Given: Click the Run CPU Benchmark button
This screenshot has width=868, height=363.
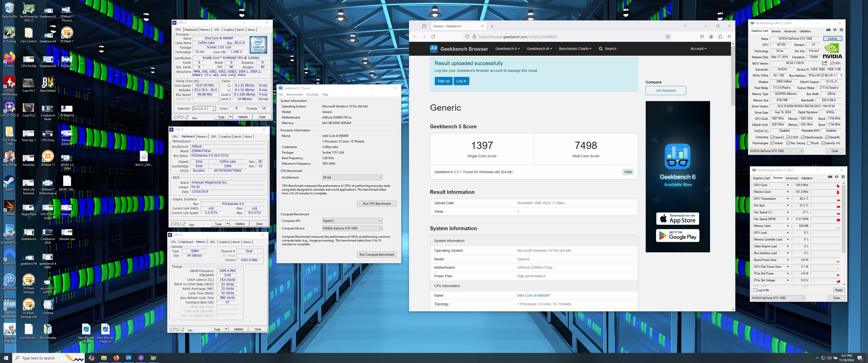Looking at the screenshot, I should 377,204.
